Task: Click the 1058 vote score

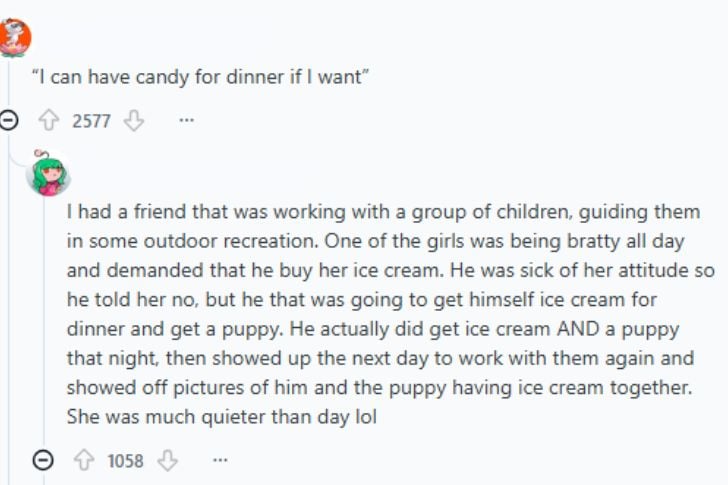Action: [126, 461]
